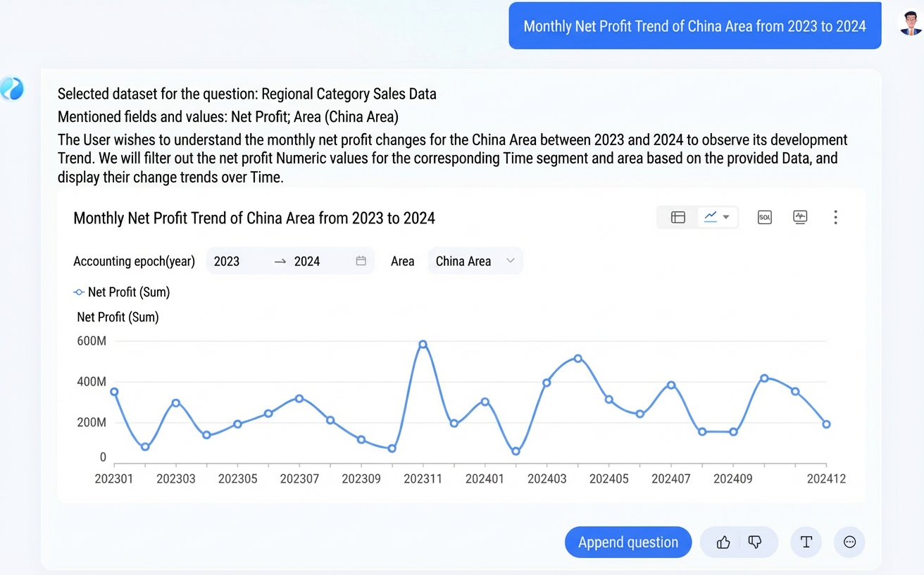Screen dimensions: 924x575
Task: Open the chart more options menu
Action: point(835,217)
